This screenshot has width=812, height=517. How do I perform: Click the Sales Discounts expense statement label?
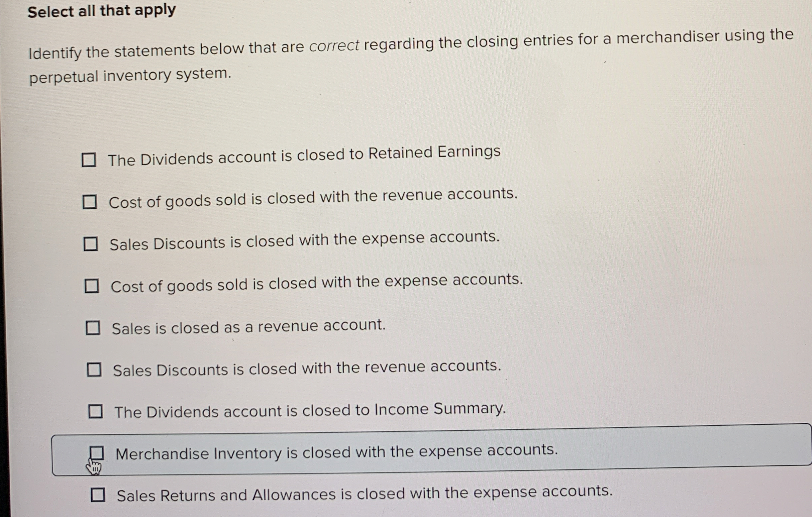(x=303, y=243)
